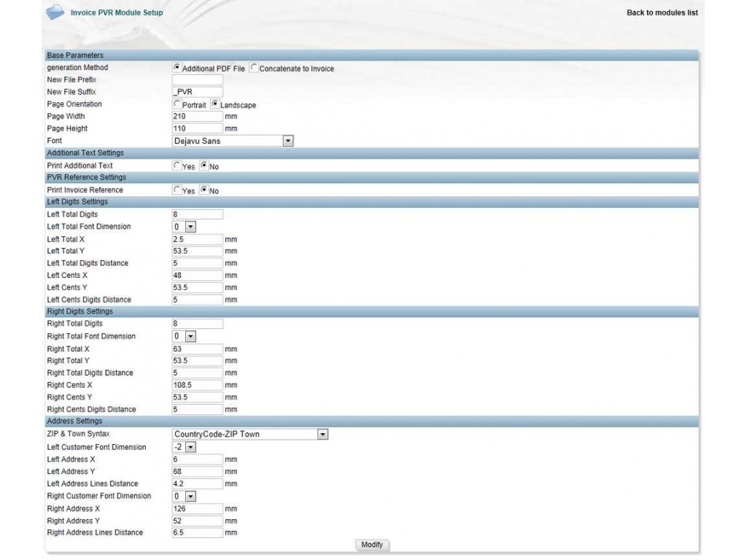The width and height of the screenshot is (747, 560).
Task: Click the Modify button
Action: [372, 545]
